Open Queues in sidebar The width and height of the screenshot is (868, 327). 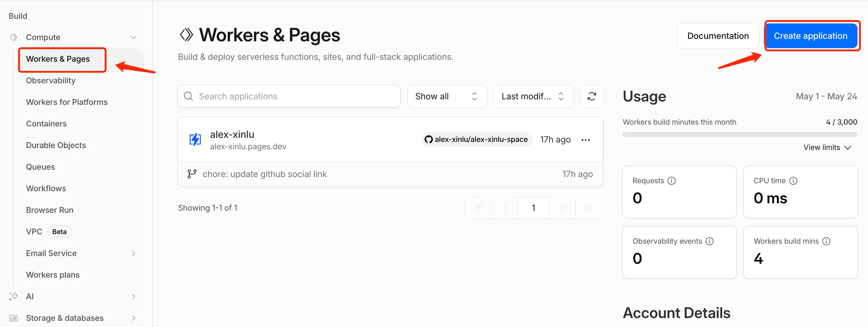(x=40, y=167)
